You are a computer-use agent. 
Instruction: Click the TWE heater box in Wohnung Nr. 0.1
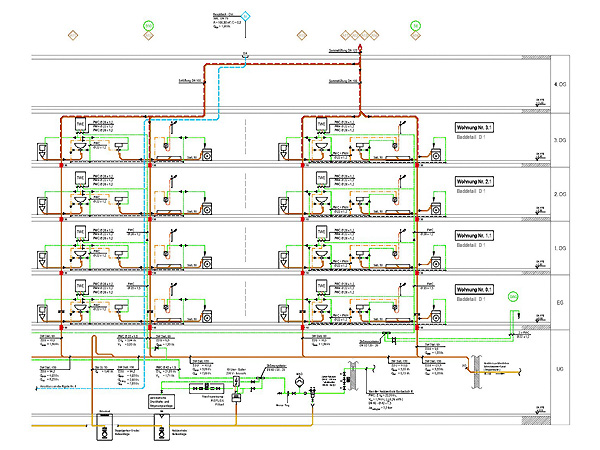coord(321,286)
